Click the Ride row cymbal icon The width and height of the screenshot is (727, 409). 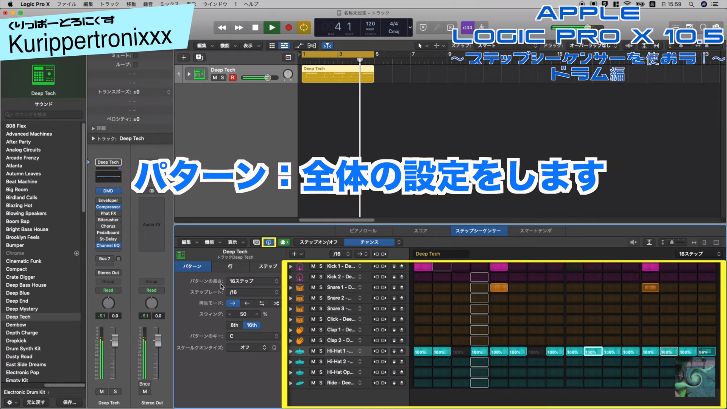(x=300, y=383)
